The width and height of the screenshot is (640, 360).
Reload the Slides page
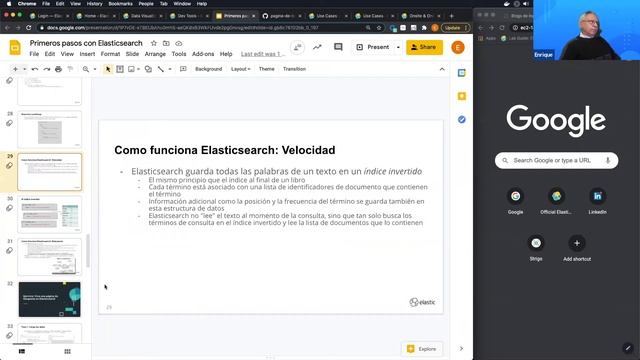[29, 28]
